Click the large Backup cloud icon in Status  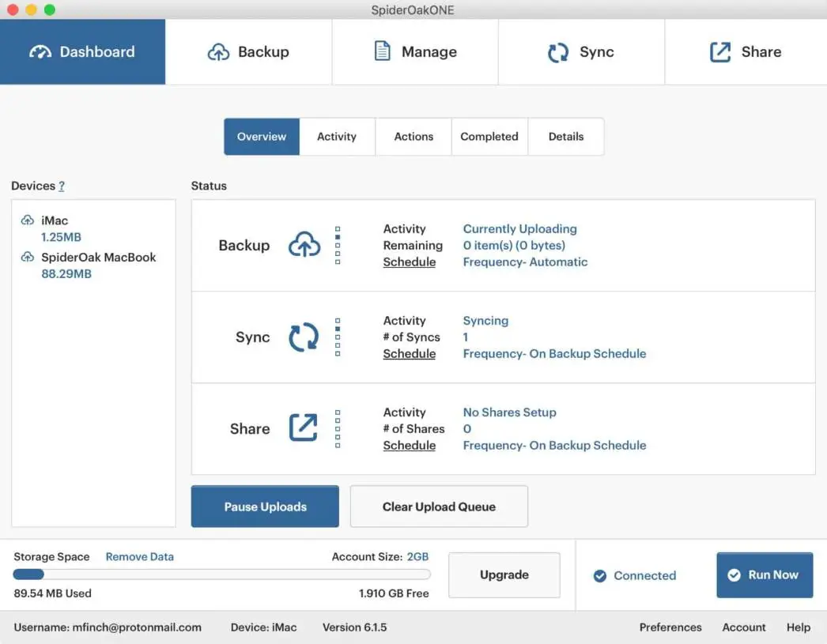pyautogui.click(x=304, y=244)
